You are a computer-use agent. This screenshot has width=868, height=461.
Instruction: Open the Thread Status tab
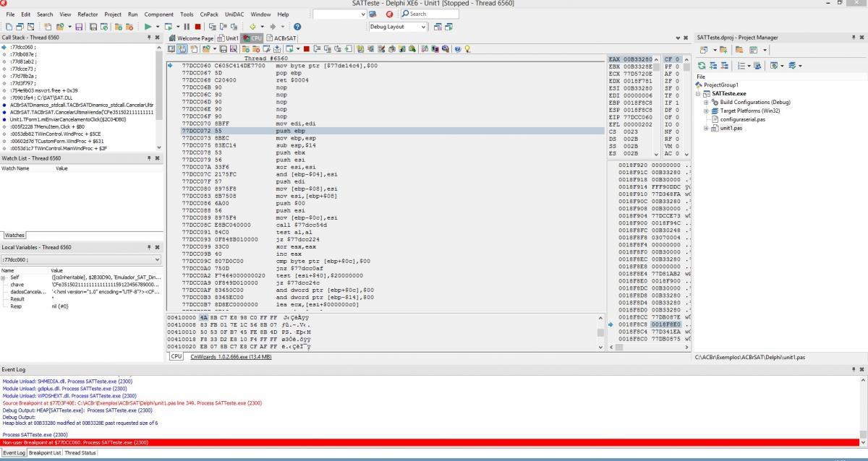[x=80, y=453]
